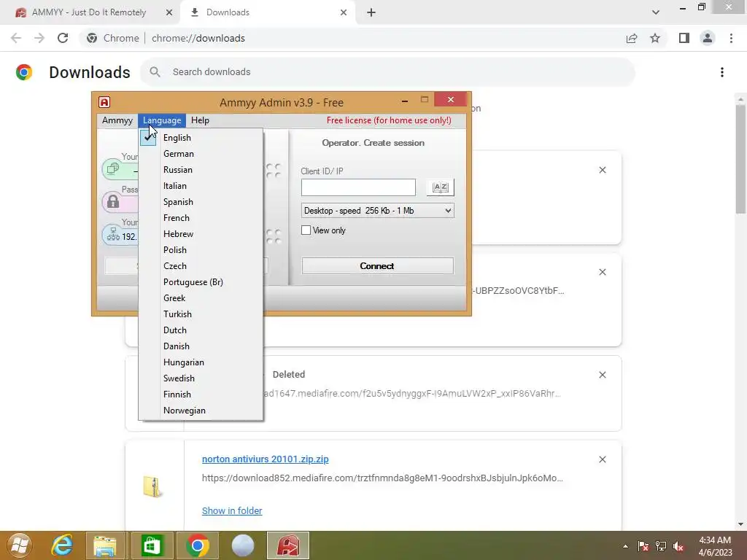
Task: Click the network IP icon
Action: tap(113, 234)
